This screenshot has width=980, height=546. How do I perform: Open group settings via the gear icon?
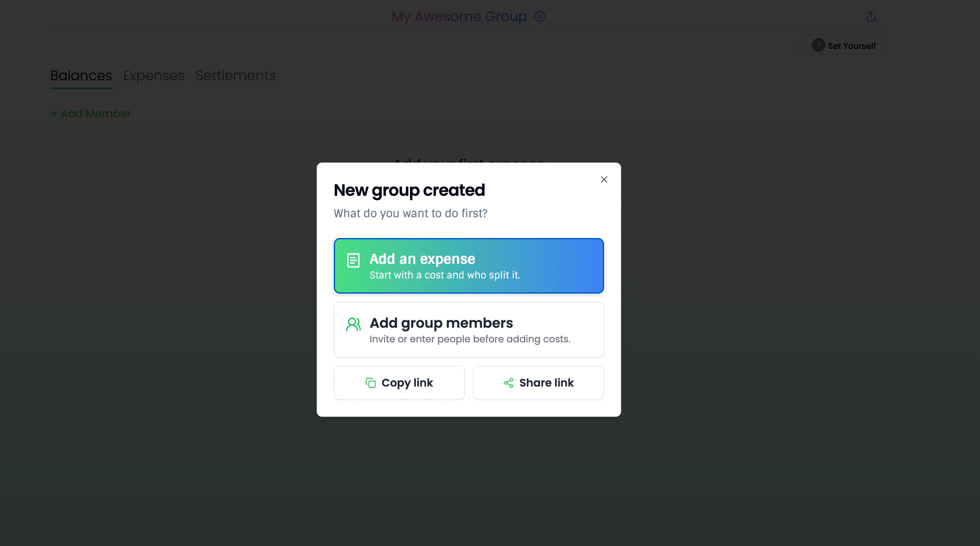tap(540, 16)
